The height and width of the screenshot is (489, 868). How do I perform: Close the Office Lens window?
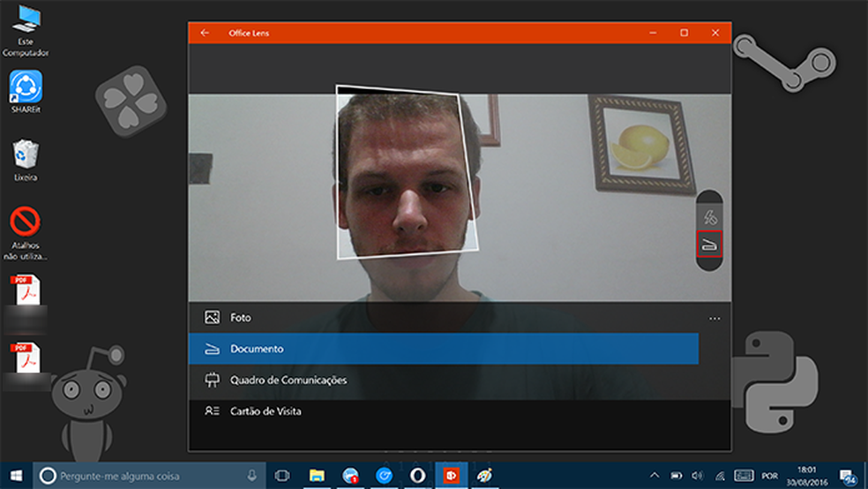point(715,33)
